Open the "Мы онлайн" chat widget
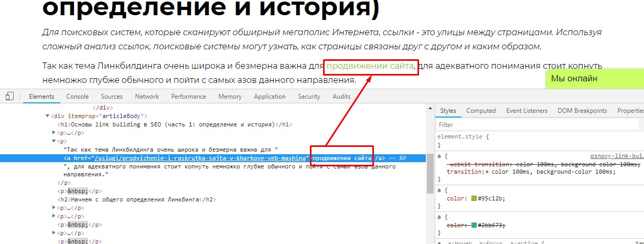The image size is (644, 244). 594,79
